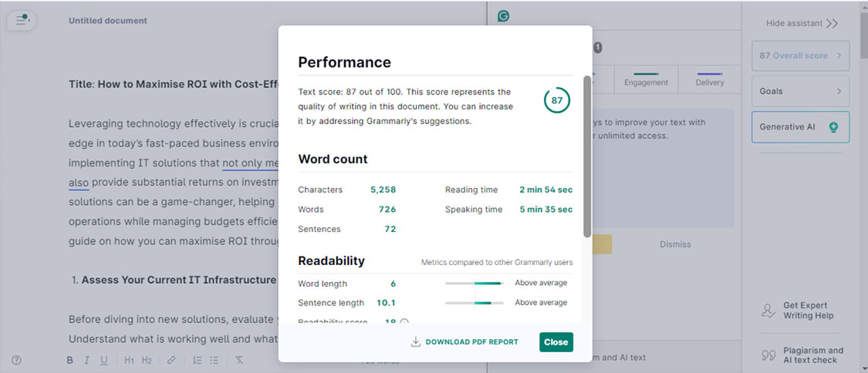Image resolution: width=868 pixels, height=373 pixels.
Task: Download the PDF report
Action: click(x=464, y=342)
